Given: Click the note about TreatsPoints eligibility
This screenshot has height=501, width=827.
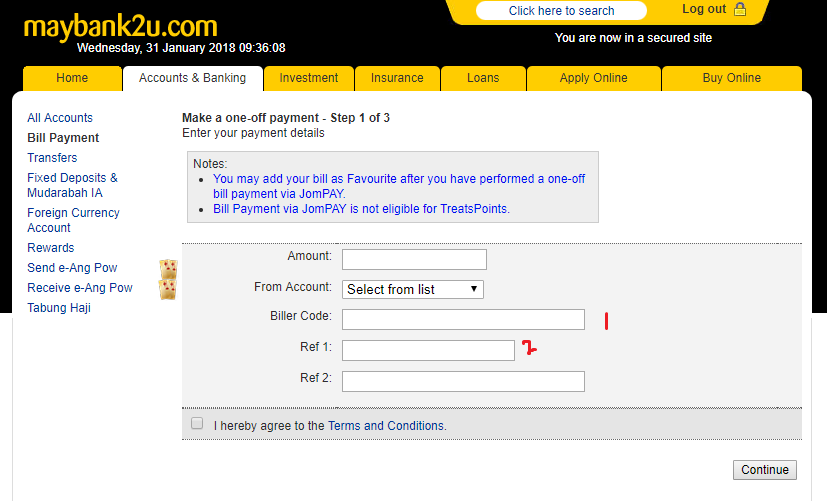Looking at the screenshot, I should 361,209.
